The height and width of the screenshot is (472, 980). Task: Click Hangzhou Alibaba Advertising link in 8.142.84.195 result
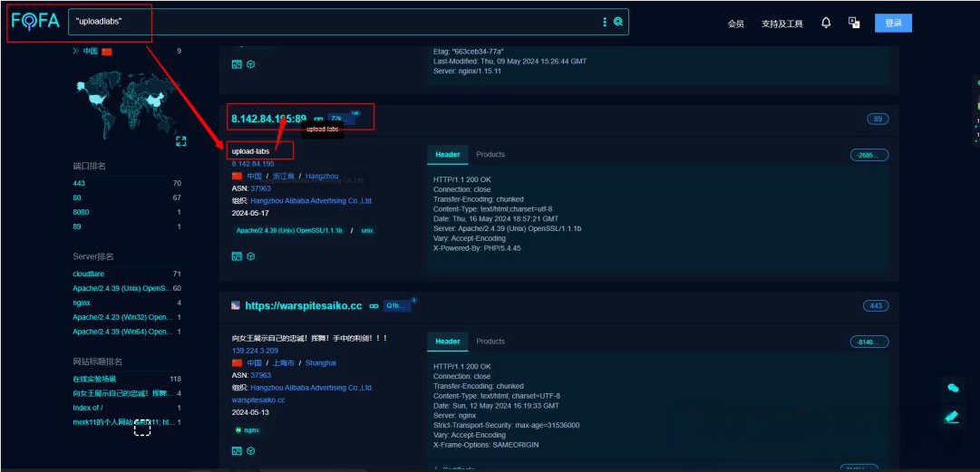(312, 200)
